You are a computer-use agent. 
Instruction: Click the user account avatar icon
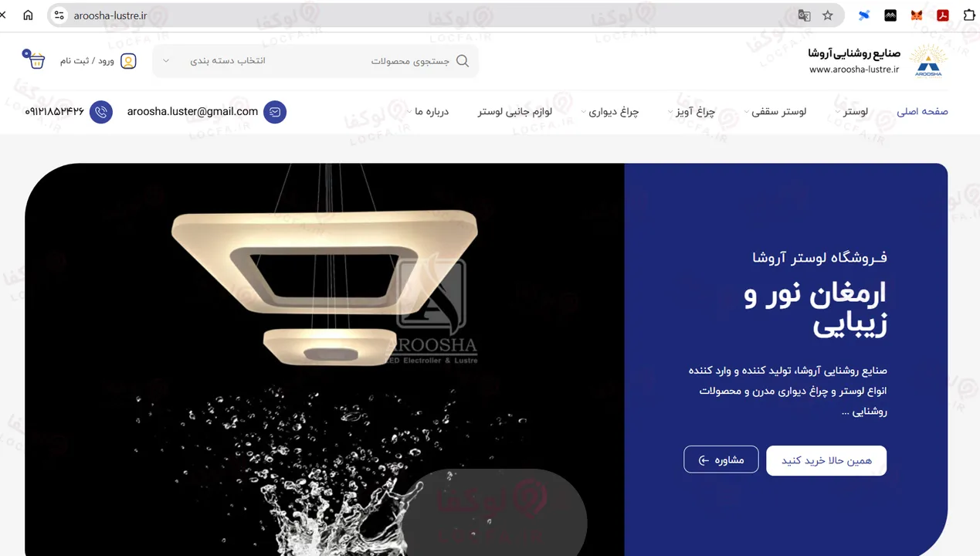coord(128,61)
